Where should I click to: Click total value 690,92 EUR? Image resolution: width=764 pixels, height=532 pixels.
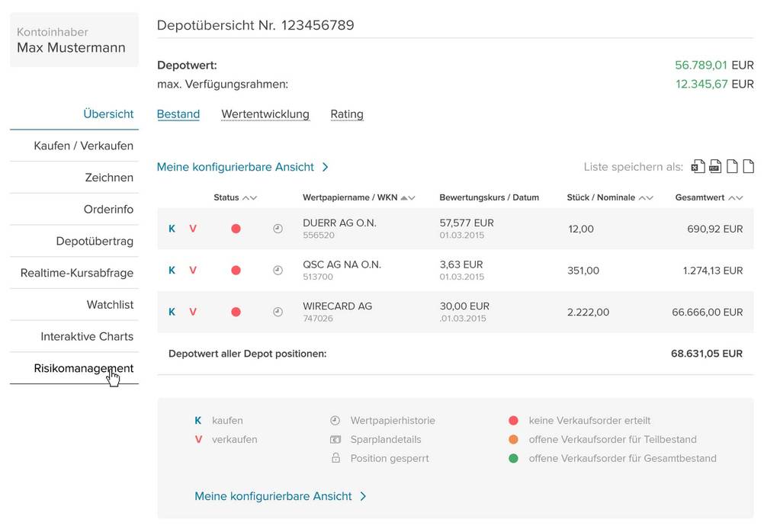pos(714,229)
